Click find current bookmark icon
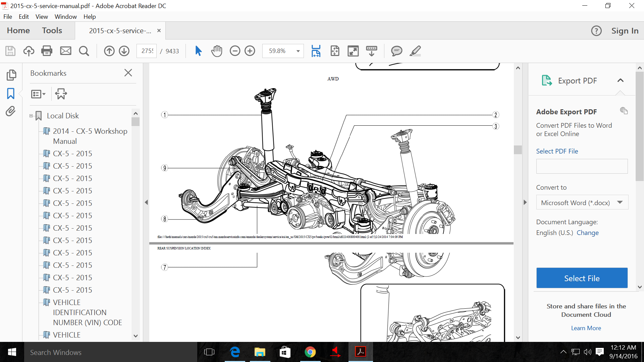Screen dimensions: 644x362 pos(61,94)
